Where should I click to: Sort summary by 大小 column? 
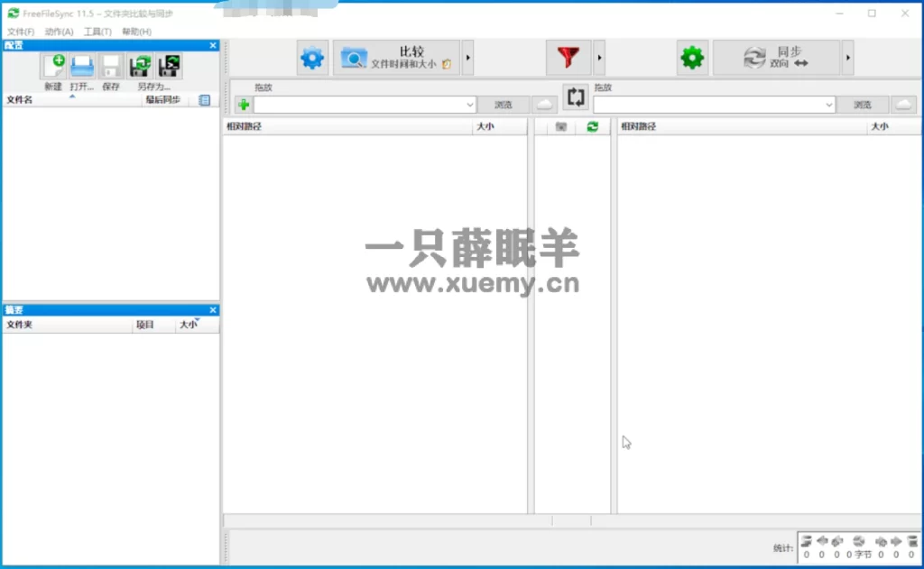coord(197,325)
